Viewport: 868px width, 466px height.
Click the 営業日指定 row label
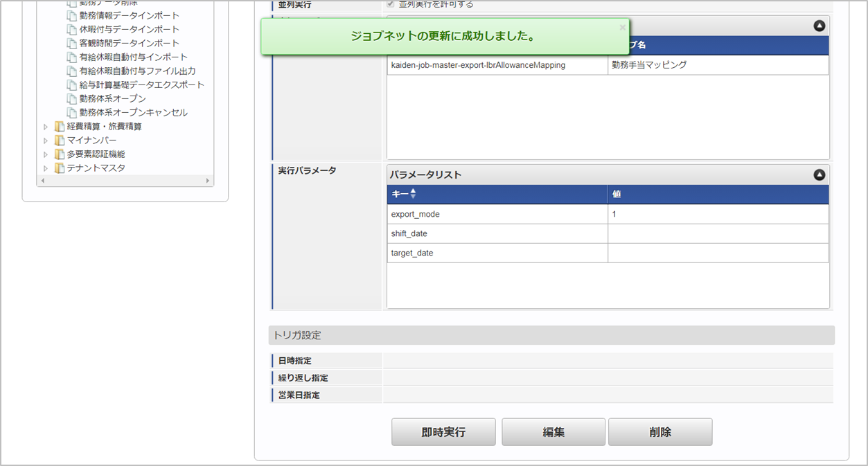[299, 395]
